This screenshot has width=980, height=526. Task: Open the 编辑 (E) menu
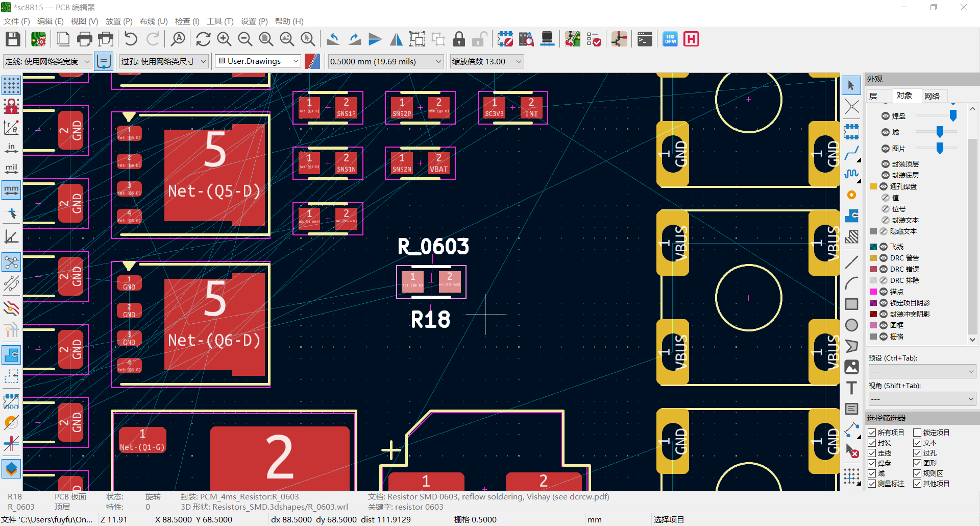point(51,21)
